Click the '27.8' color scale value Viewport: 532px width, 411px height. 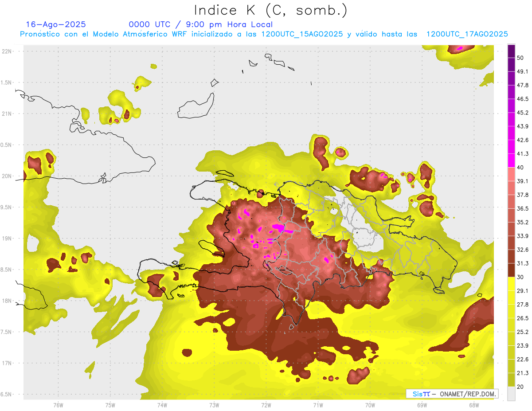point(523,305)
